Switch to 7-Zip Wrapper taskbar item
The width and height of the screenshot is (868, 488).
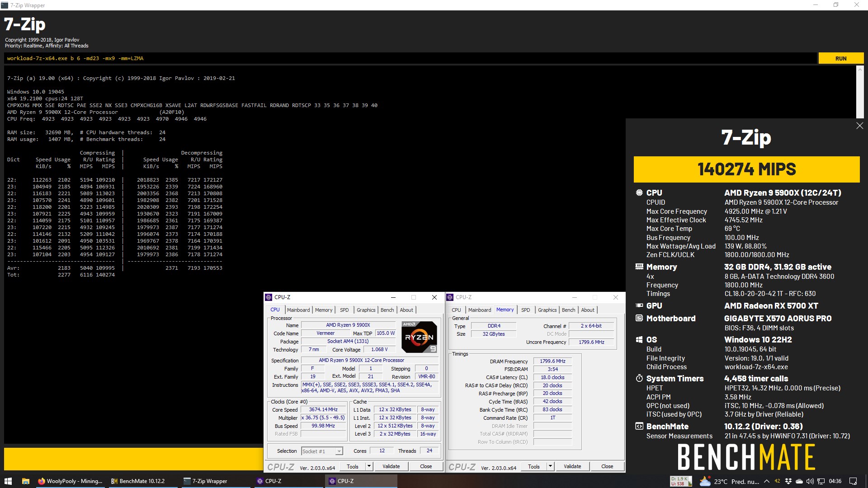coord(215,481)
